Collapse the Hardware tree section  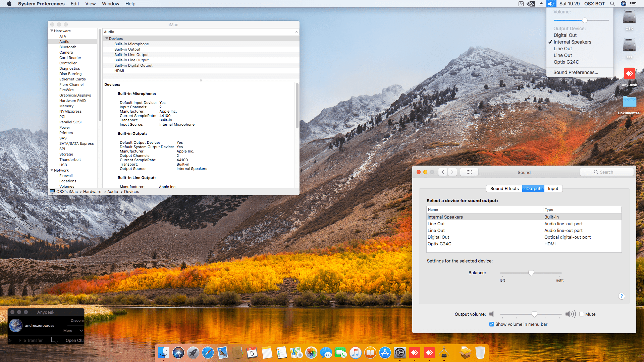(x=52, y=31)
